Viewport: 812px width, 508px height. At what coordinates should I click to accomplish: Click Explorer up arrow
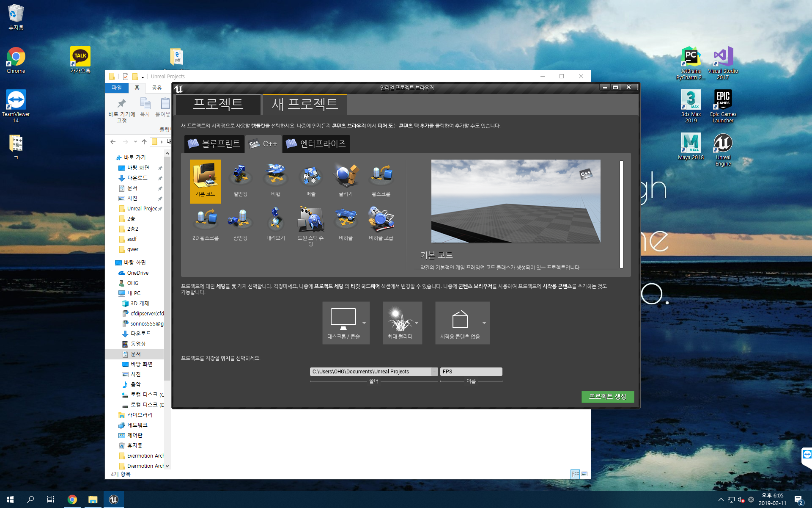144,142
